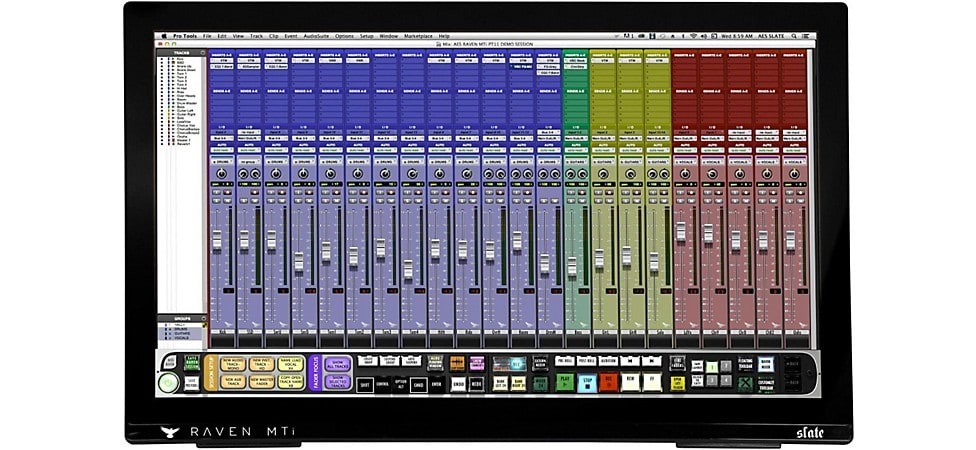The height and width of the screenshot is (450, 976).
Task: Click the Show Selected Tracks button
Action: pyautogui.click(x=337, y=382)
